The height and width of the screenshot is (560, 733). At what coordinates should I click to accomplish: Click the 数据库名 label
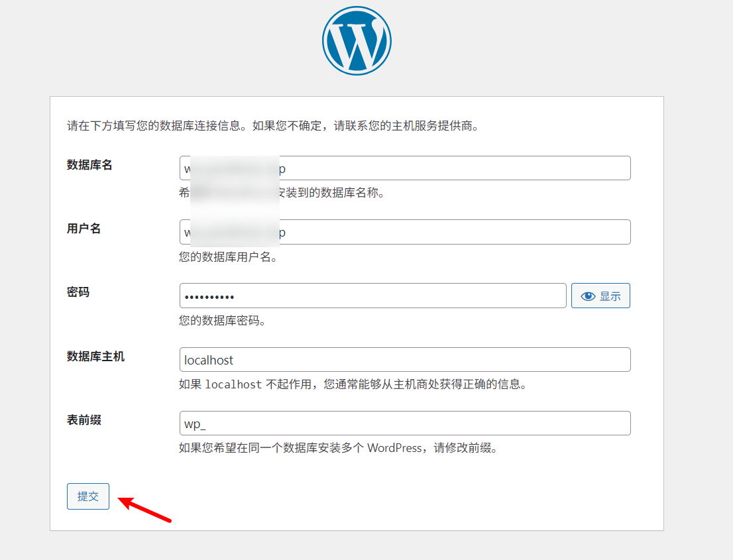[89, 165]
